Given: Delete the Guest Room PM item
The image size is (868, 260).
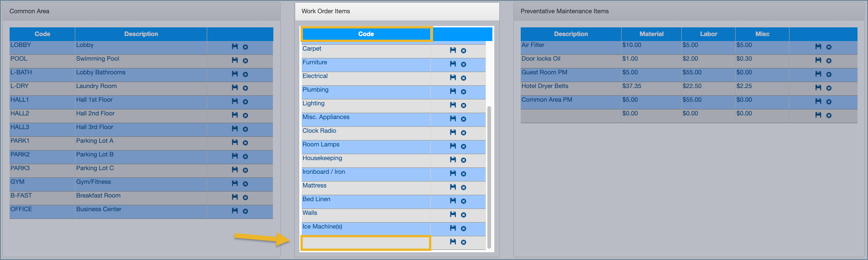Looking at the screenshot, I should [x=829, y=74].
